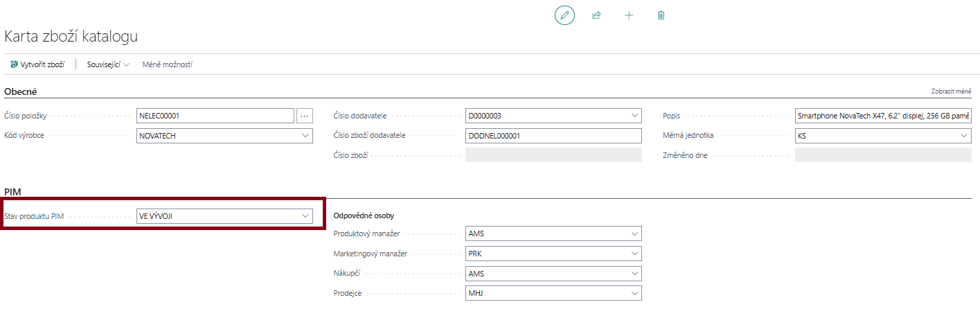Click the Vytvořit zboží action
Screen dimensions: 980x309
pyautogui.click(x=37, y=64)
